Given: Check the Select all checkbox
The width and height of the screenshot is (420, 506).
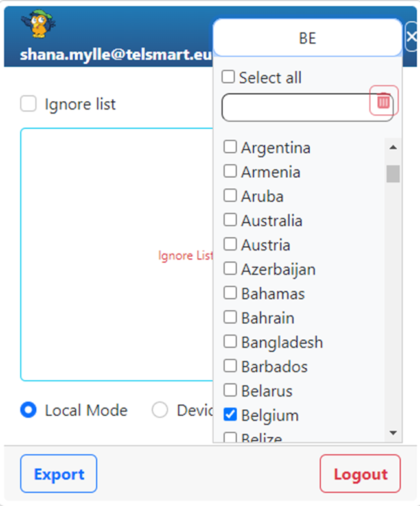Looking at the screenshot, I should click(229, 77).
